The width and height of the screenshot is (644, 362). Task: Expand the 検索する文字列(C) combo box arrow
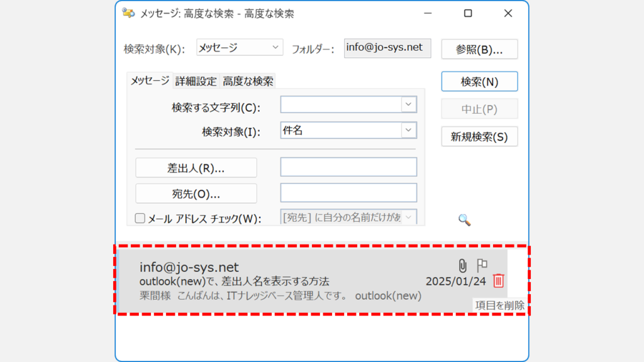pos(408,104)
